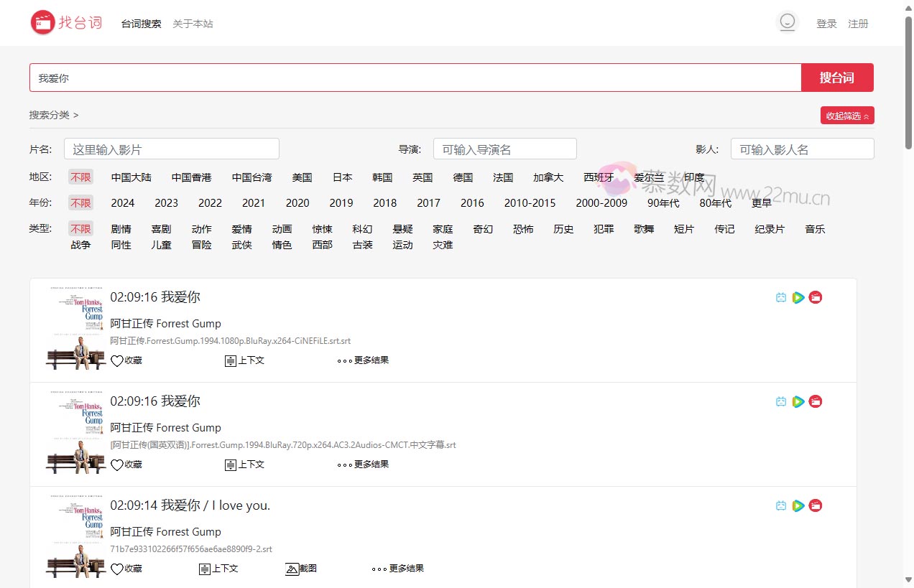Open the 台词搜索 nav tab
Image resolution: width=914 pixels, height=588 pixels.
coord(141,24)
